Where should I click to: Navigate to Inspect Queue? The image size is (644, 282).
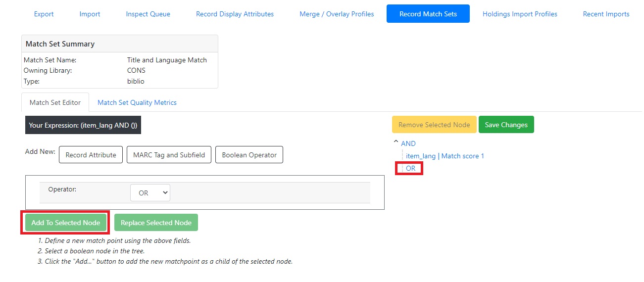(x=148, y=14)
